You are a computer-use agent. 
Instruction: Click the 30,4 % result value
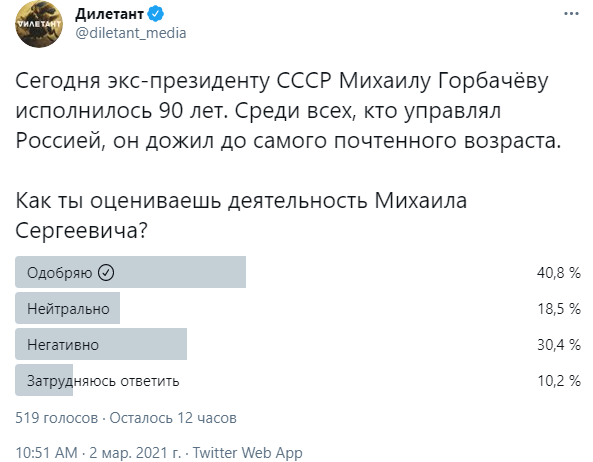pyautogui.click(x=559, y=344)
